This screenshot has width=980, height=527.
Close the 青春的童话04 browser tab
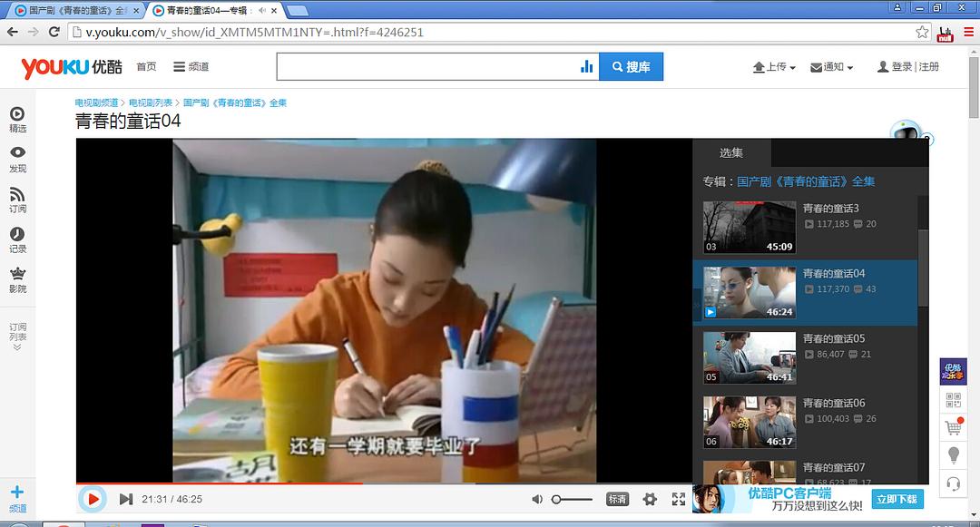[274, 11]
